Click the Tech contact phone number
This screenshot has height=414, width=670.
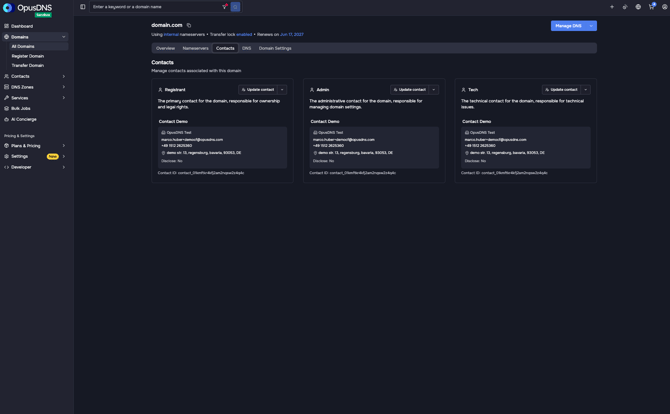(x=480, y=146)
